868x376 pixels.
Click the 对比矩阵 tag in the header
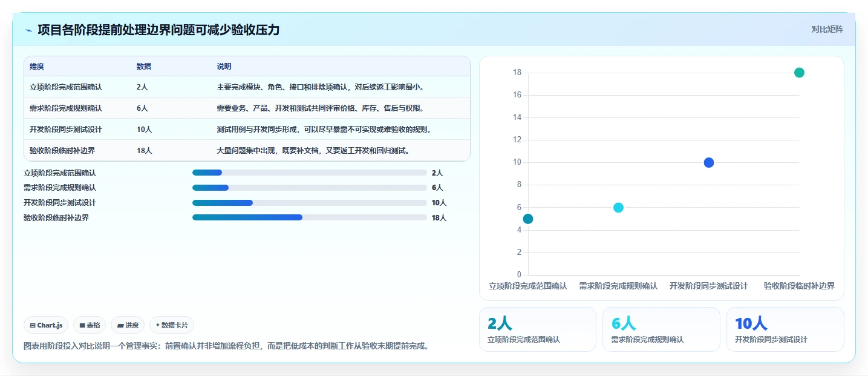pos(827,29)
